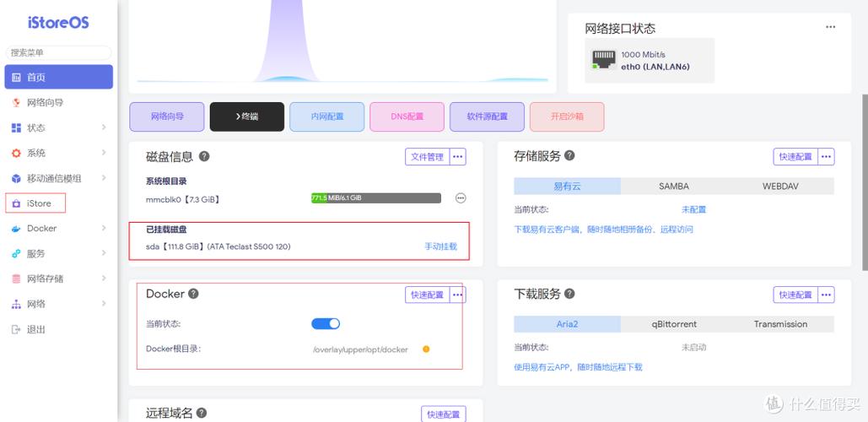Expand the 网络 sidebar chevron
The width and height of the screenshot is (868, 422).
tap(104, 304)
